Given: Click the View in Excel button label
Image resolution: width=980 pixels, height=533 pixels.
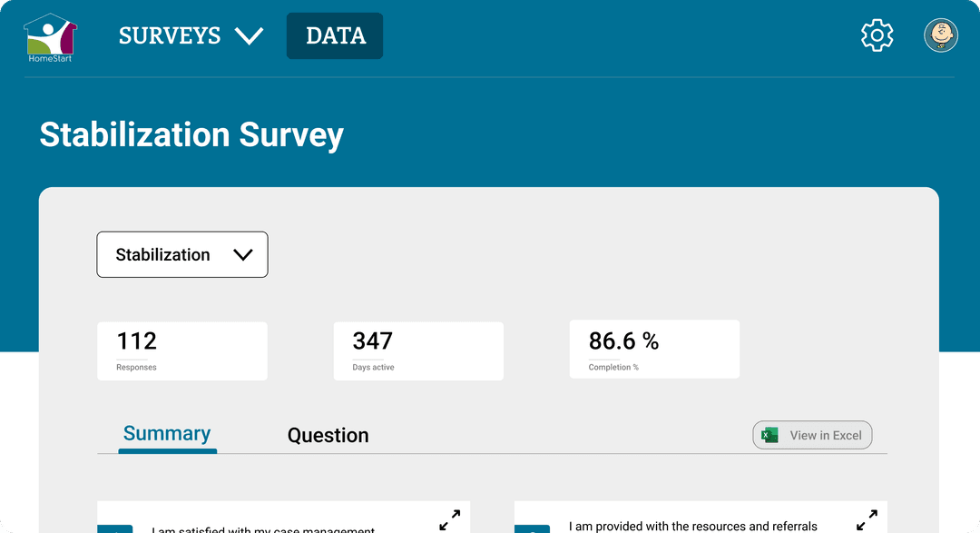Looking at the screenshot, I should (x=825, y=436).
